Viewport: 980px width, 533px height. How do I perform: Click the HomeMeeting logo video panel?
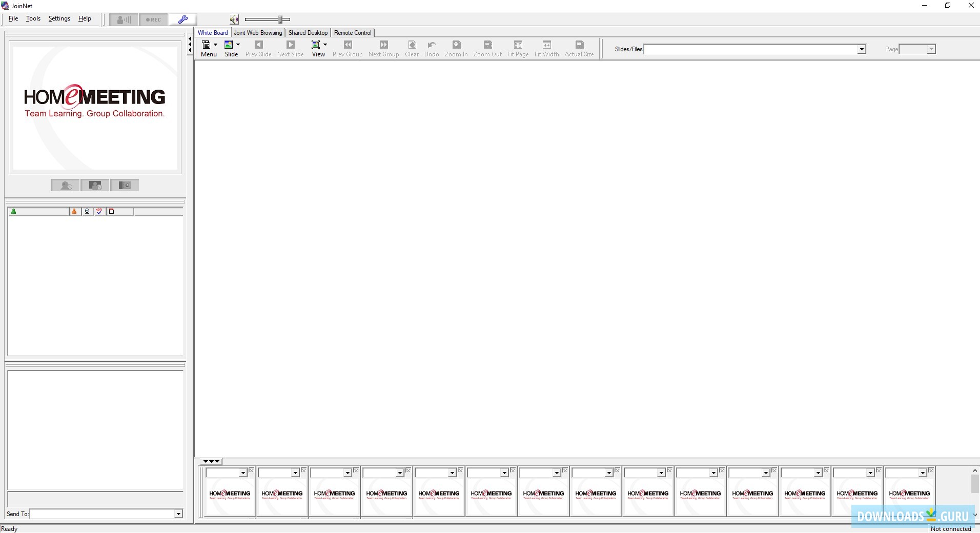pos(95,108)
